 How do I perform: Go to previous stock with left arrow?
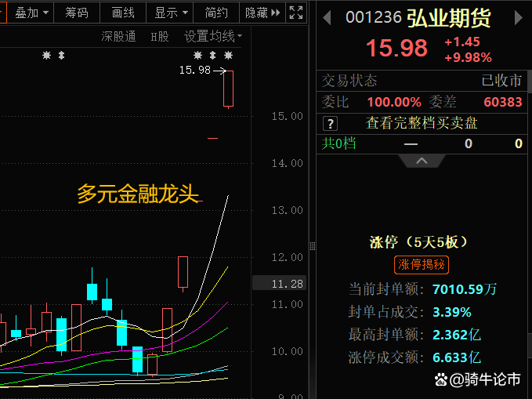coord(327,18)
